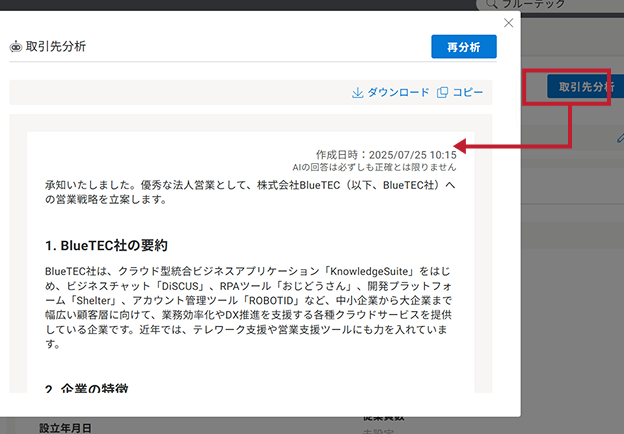This screenshot has height=434, width=624.
Task: Click the copy icon beside コピー
Action: coord(442,93)
